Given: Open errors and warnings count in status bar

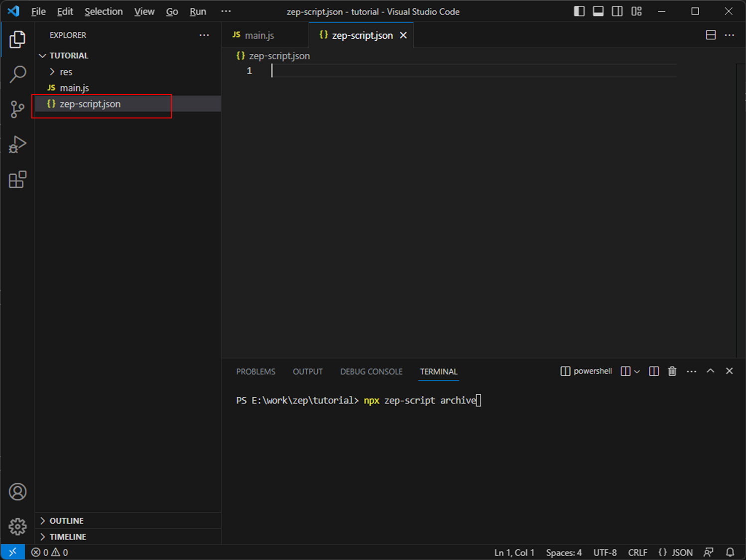Looking at the screenshot, I should point(50,553).
